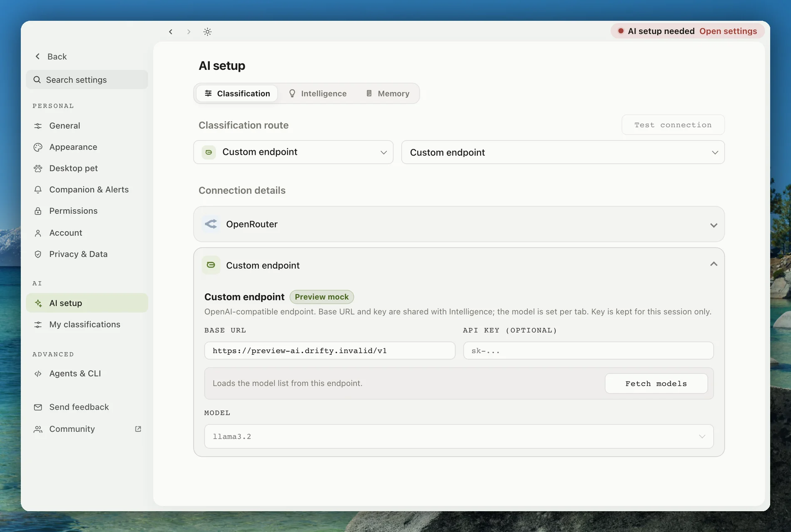Click the My classifications sliders icon

pos(38,324)
